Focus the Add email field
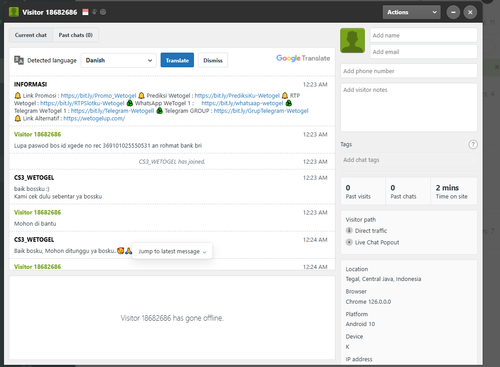 423,52
